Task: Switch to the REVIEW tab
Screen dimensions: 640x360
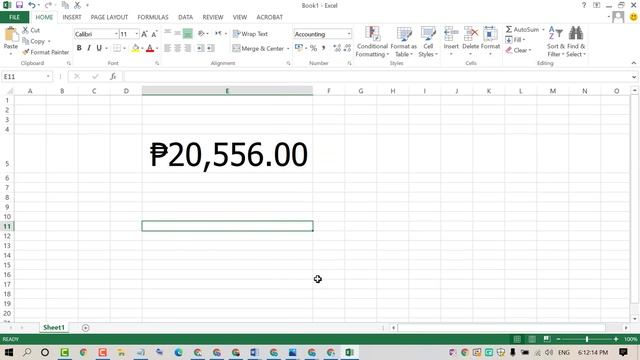Action: (213, 17)
